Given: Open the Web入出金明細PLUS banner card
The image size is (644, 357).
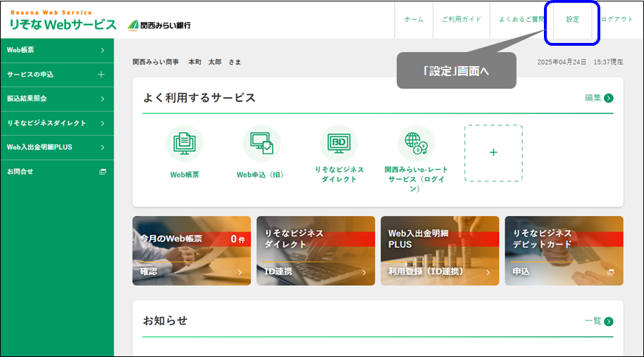Looking at the screenshot, I should (x=440, y=251).
